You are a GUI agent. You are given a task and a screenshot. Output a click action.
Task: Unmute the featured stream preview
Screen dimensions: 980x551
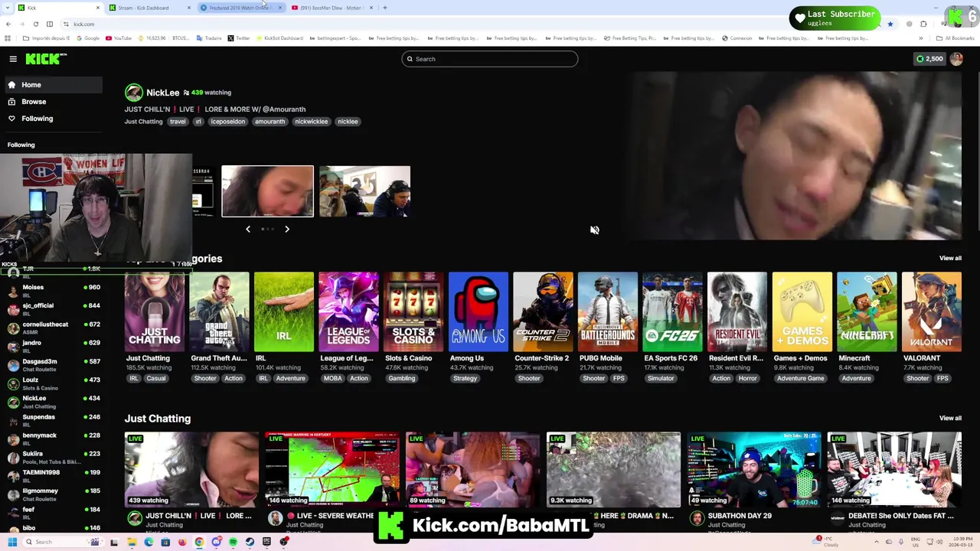coord(594,230)
